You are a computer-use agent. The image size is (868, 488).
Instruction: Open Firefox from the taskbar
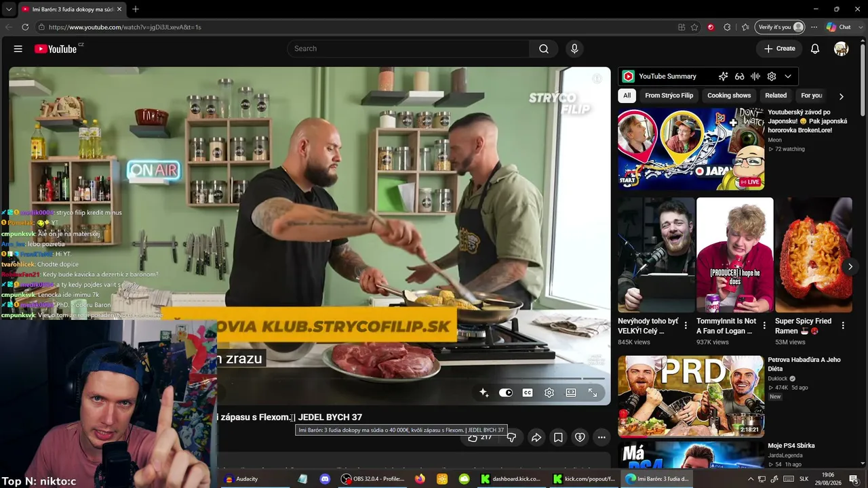pos(420,479)
